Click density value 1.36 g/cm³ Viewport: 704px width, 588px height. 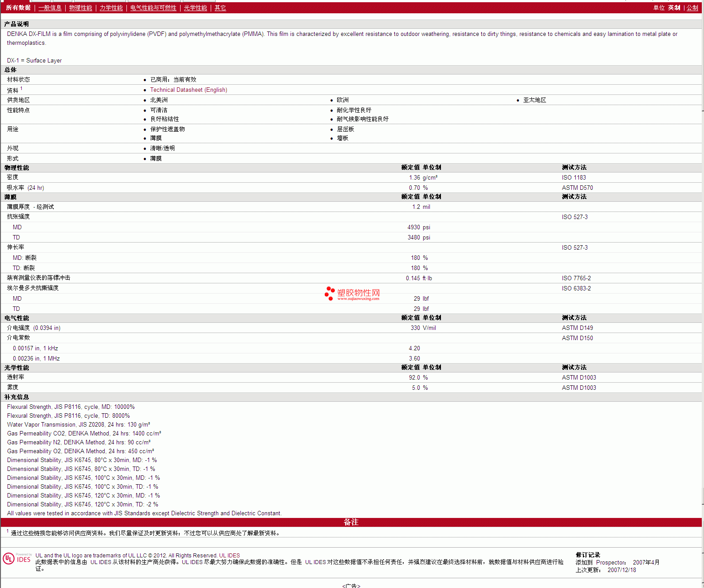point(423,177)
